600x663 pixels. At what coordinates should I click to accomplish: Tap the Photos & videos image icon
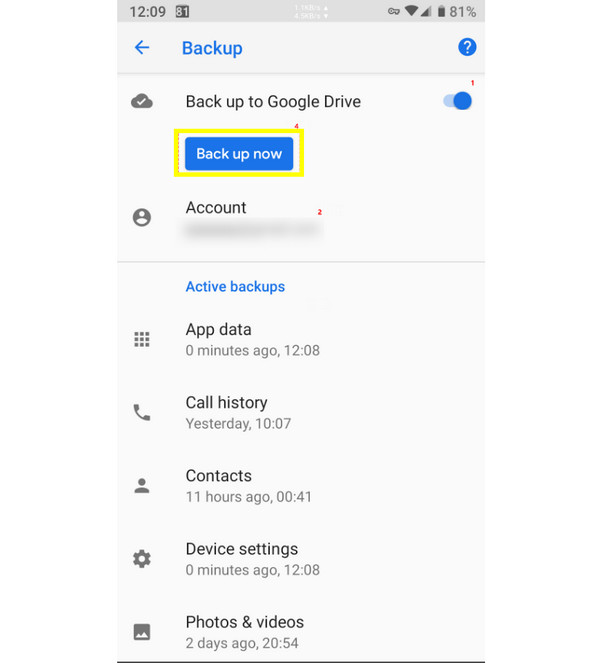point(142,632)
